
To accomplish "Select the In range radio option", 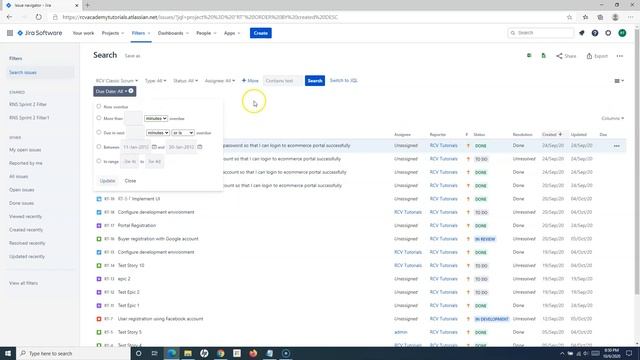I will tap(98, 161).
